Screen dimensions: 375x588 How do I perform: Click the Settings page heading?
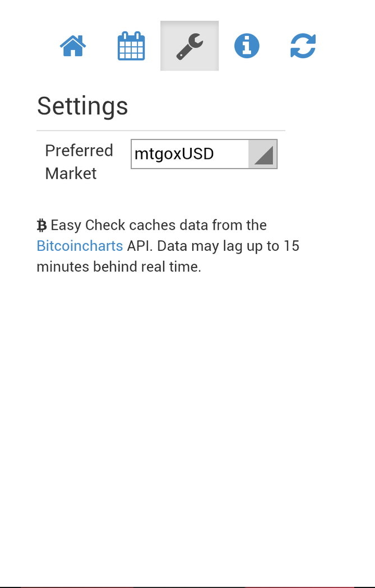(82, 106)
